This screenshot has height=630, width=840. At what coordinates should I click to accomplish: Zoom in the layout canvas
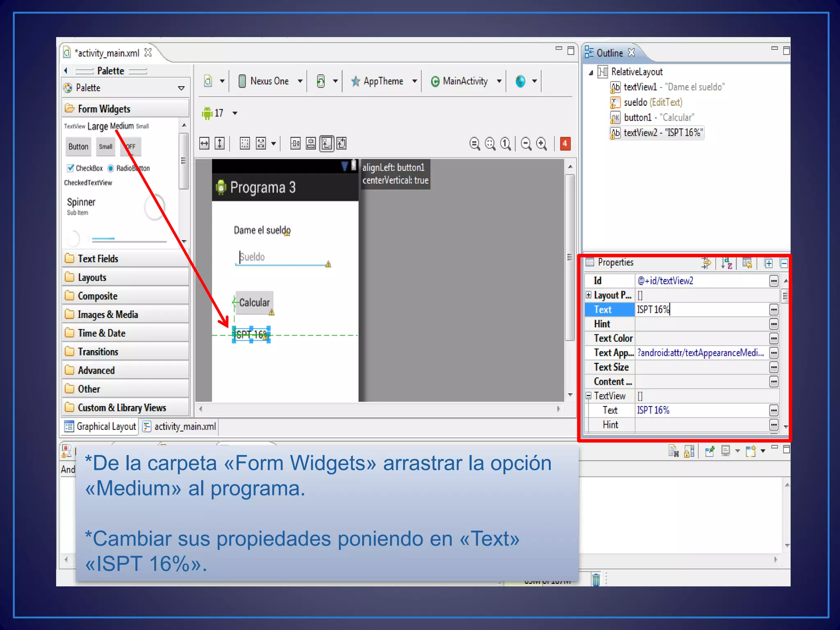542,144
